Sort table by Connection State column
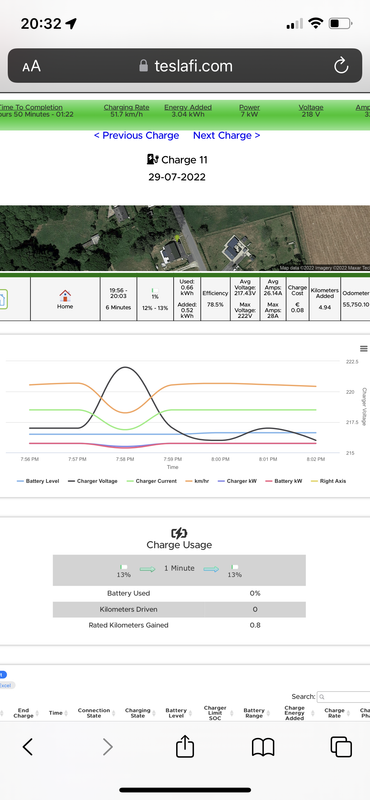The image size is (370, 800). pyautogui.click(x=94, y=713)
